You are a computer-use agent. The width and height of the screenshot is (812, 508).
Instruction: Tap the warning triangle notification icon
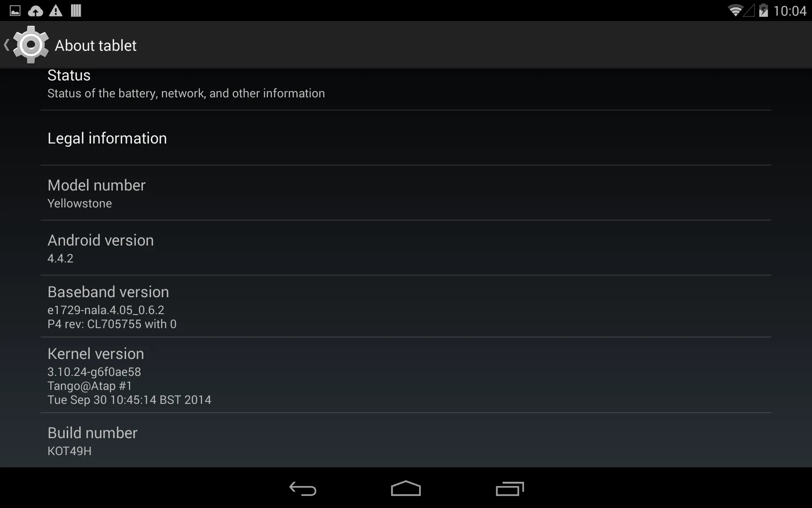[56, 11]
